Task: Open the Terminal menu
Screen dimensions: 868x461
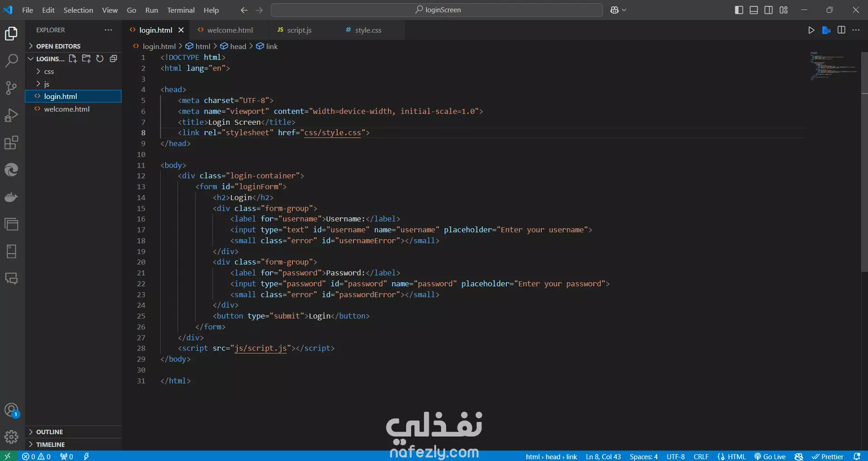Action: [181, 10]
